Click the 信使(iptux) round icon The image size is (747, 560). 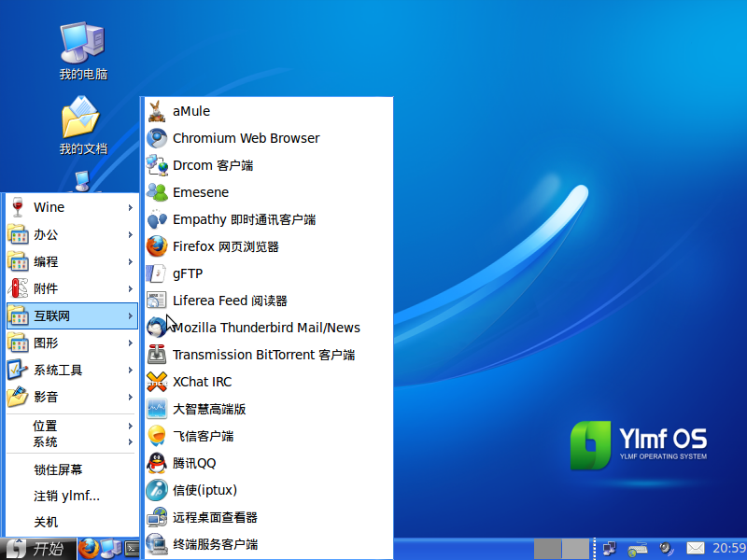(156, 490)
